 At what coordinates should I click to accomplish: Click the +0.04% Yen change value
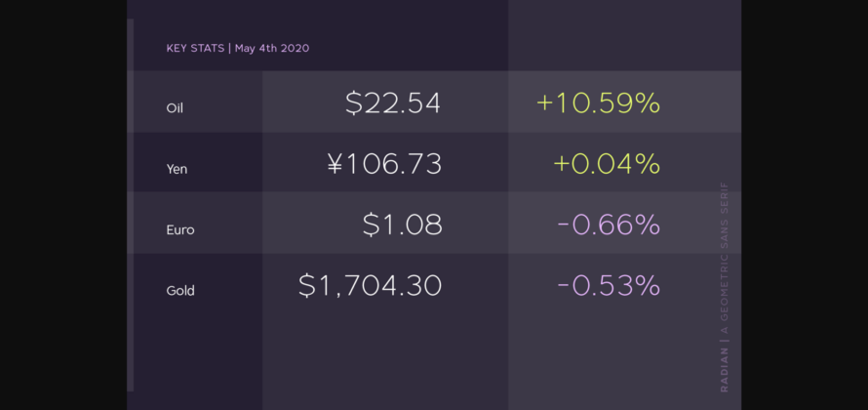click(x=607, y=164)
